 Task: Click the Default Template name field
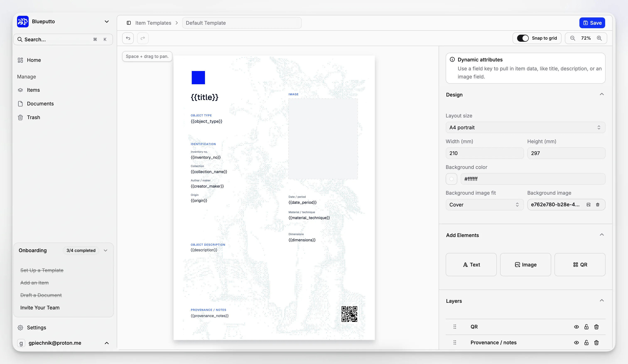tap(242, 23)
